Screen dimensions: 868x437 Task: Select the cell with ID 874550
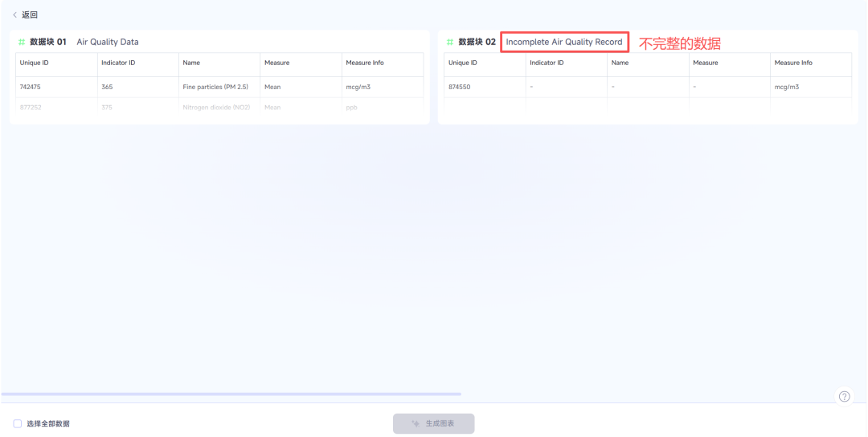point(459,87)
